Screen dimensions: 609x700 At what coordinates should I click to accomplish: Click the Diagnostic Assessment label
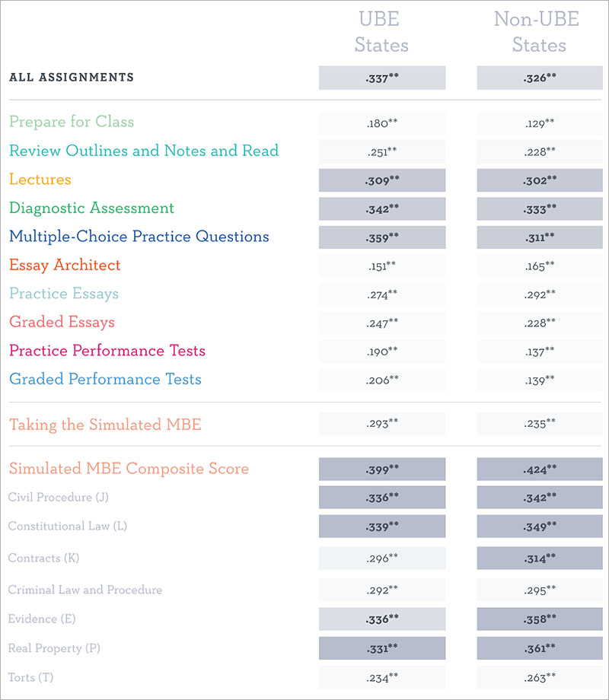coord(91,208)
